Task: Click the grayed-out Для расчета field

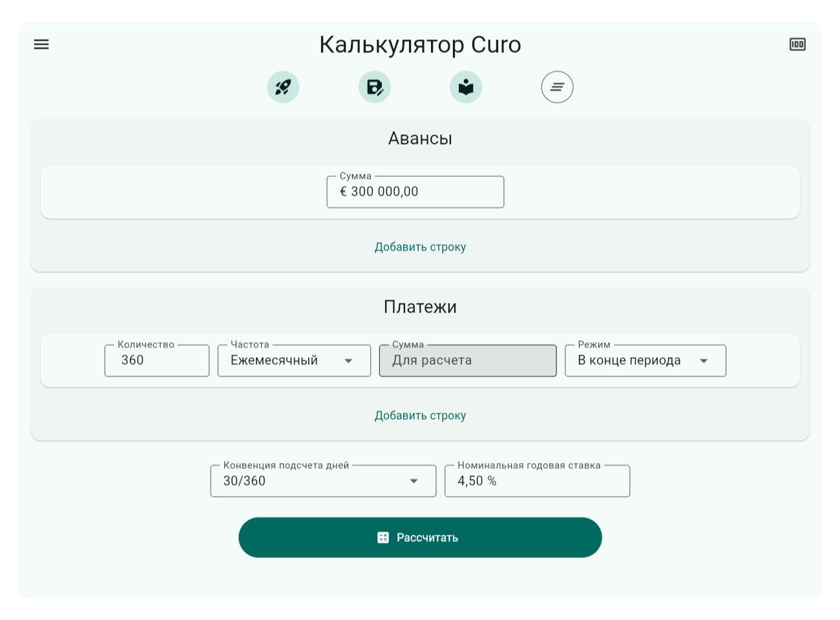Action: pos(467,360)
